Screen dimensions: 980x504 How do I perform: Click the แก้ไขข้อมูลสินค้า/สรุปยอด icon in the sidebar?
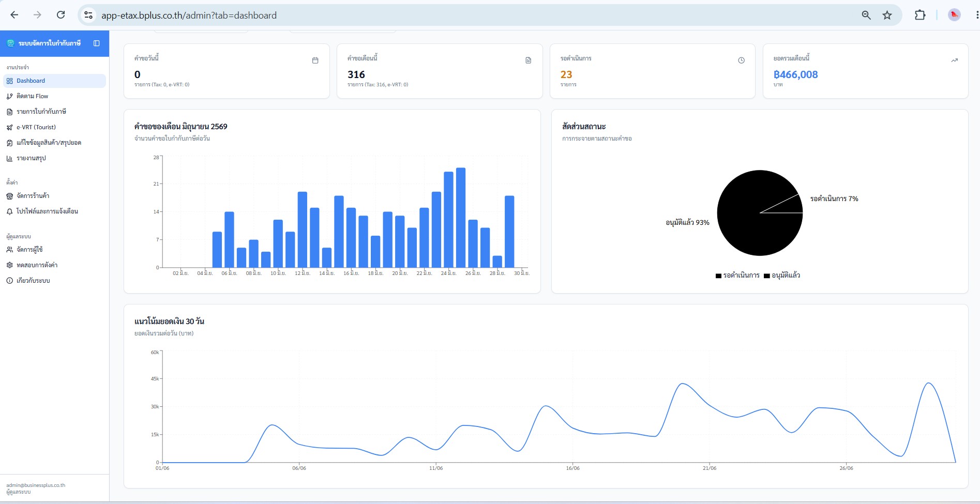[9, 143]
